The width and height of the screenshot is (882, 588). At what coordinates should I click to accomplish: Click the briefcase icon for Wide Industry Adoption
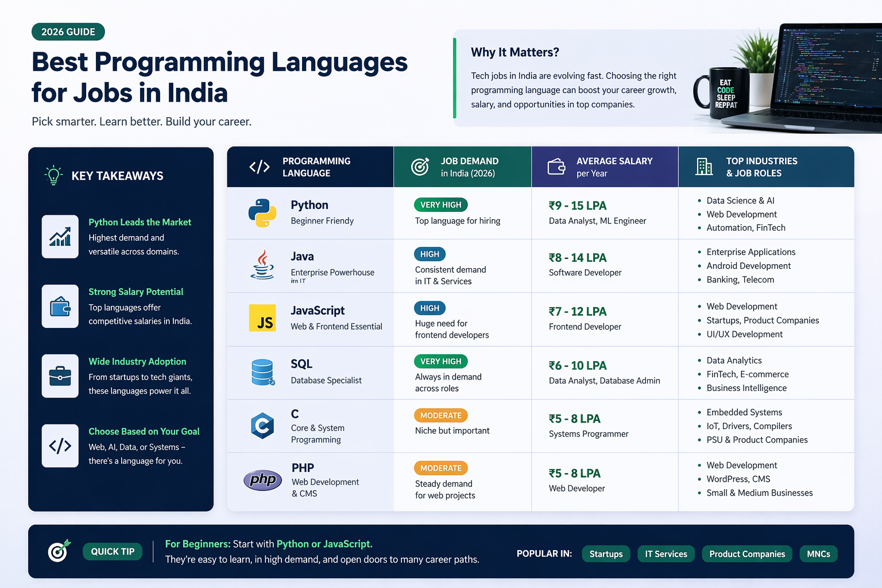point(60,376)
